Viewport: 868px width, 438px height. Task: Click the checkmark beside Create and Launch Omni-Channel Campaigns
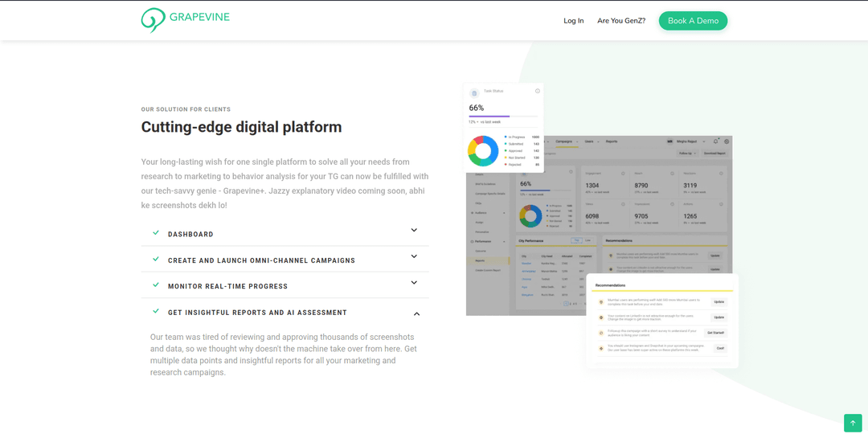pyautogui.click(x=156, y=260)
